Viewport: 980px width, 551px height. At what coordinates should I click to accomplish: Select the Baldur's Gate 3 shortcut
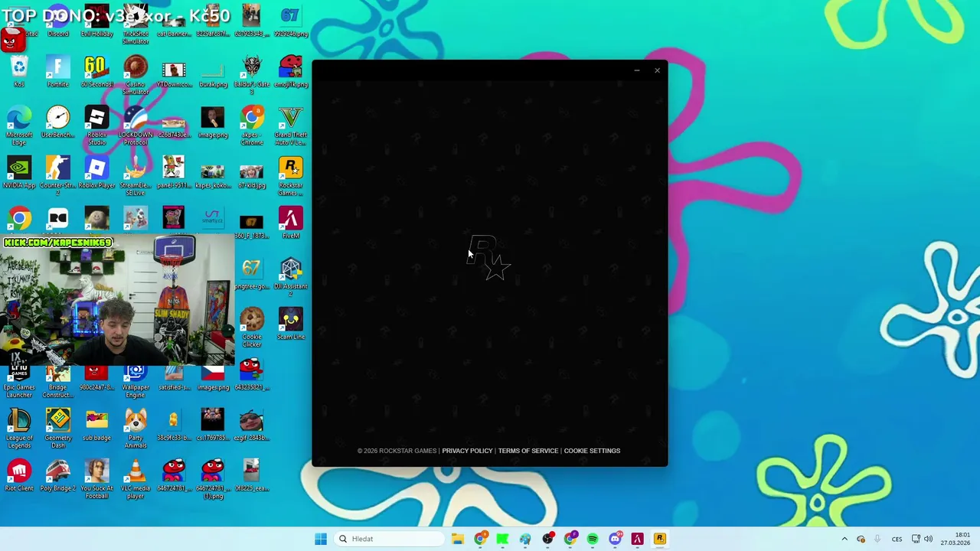[252, 75]
